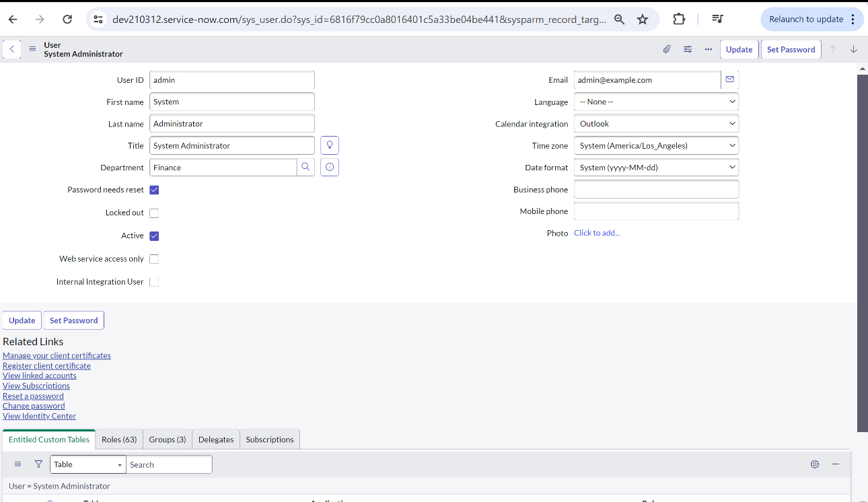
Task: Preview the Department record info icon
Action: pyautogui.click(x=330, y=167)
